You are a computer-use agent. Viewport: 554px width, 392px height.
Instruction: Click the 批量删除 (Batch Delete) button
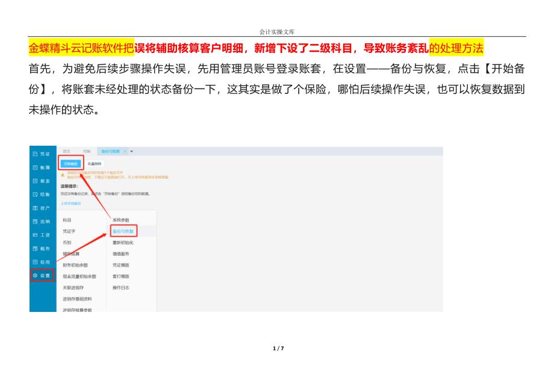(94, 163)
